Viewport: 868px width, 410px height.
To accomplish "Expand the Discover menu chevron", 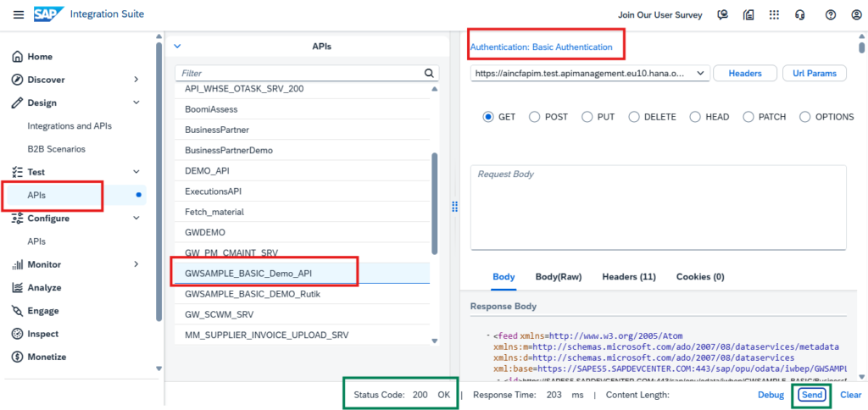I will coord(136,80).
